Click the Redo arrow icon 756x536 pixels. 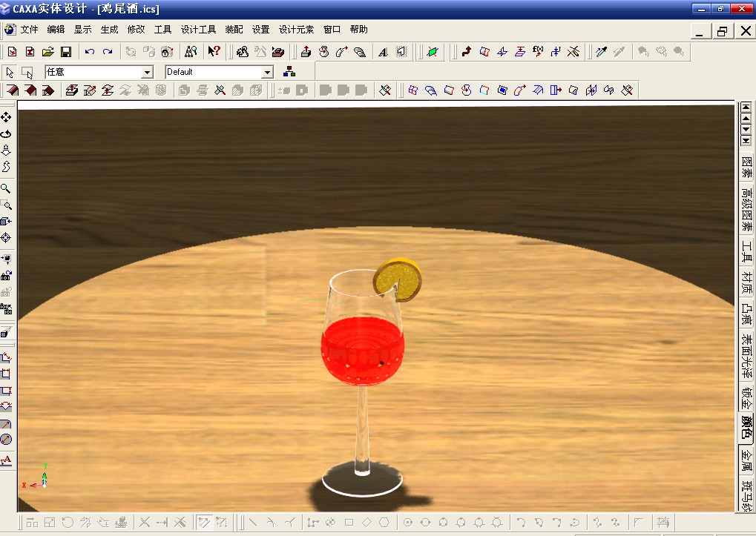coord(108,52)
